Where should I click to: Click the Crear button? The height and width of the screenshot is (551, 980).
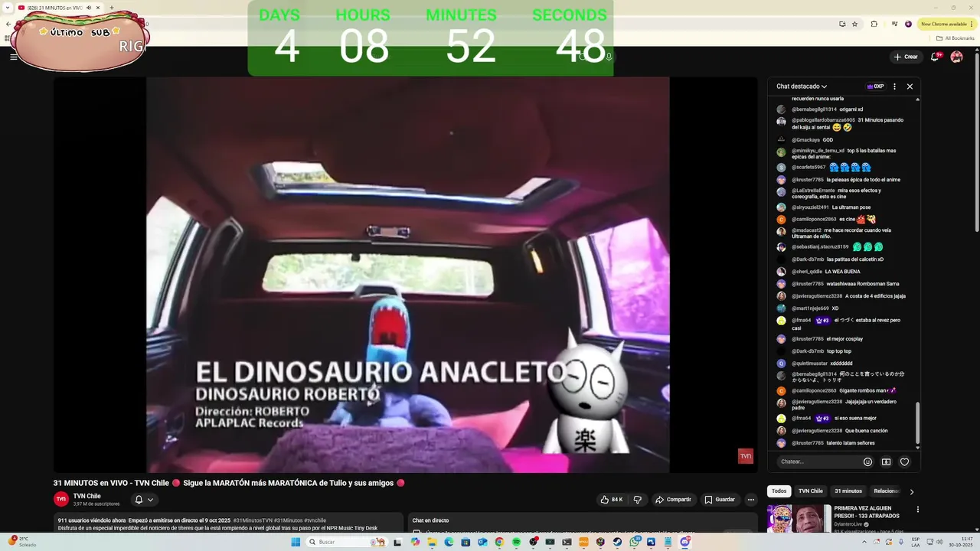point(906,57)
